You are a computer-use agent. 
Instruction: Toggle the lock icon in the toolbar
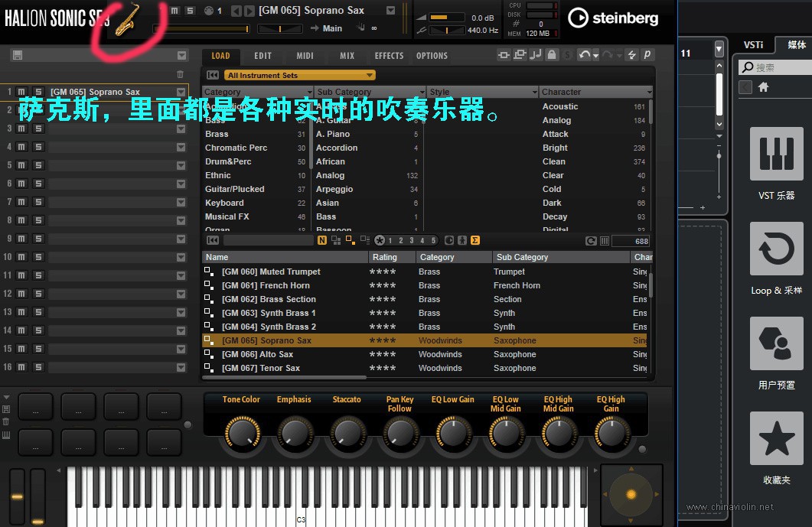tap(552, 55)
